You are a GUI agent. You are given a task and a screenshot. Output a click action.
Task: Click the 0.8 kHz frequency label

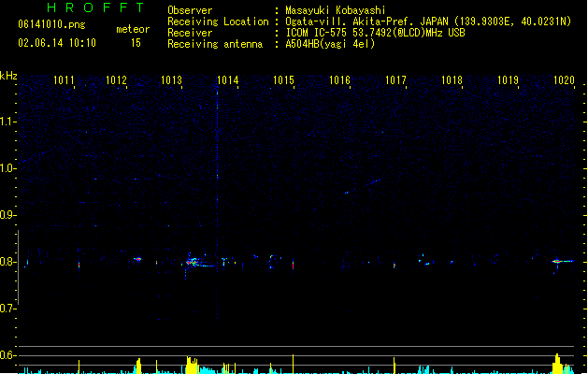point(7,262)
